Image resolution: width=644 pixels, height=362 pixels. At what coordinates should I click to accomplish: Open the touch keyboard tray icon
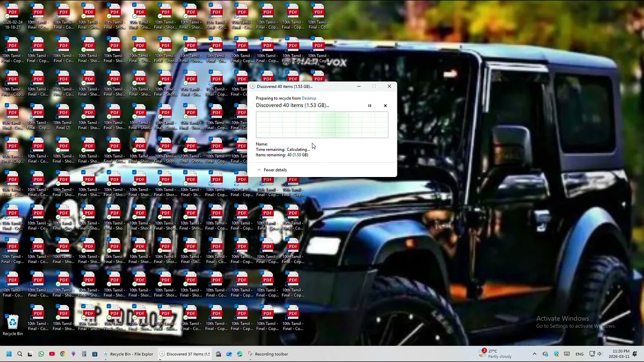click(567, 354)
